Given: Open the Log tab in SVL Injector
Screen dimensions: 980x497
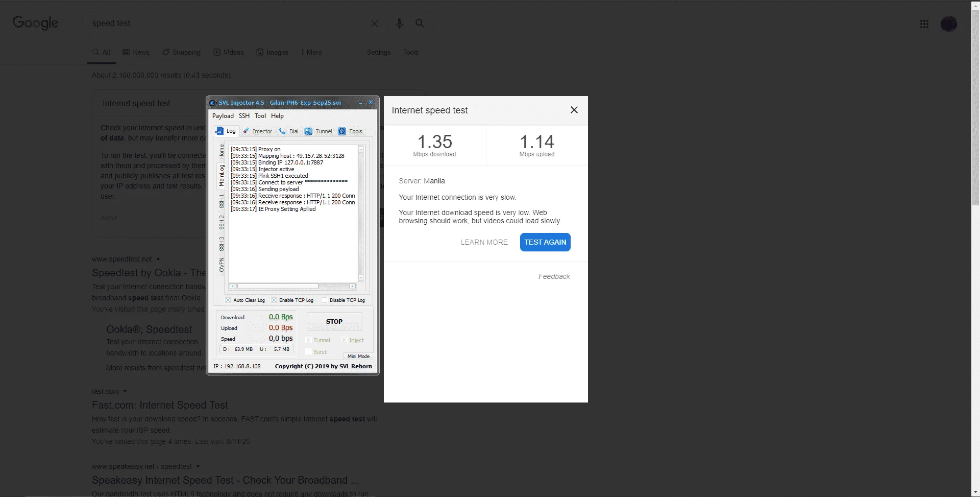Looking at the screenshot, I should [x=226, y=131].
